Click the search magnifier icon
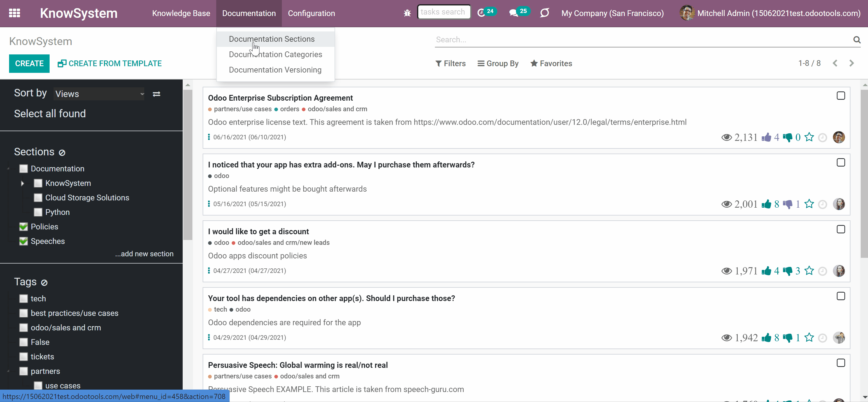 (857, 40)
